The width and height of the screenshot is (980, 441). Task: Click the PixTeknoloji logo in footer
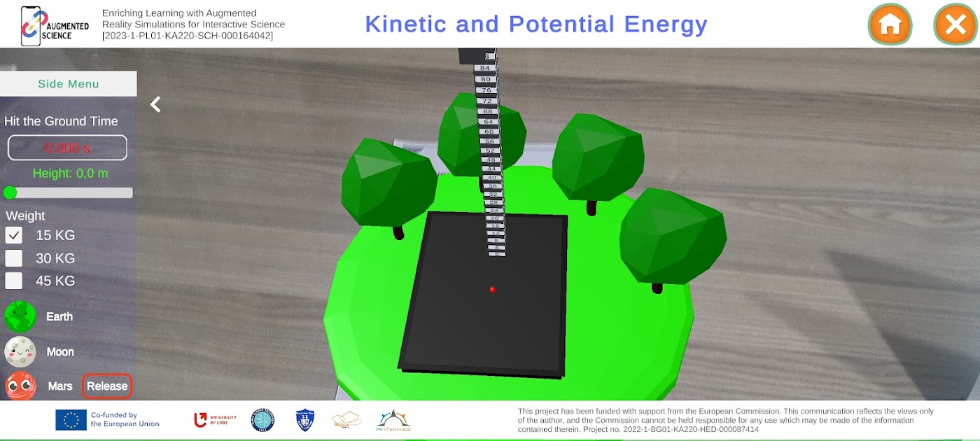(x=393, y=419)
